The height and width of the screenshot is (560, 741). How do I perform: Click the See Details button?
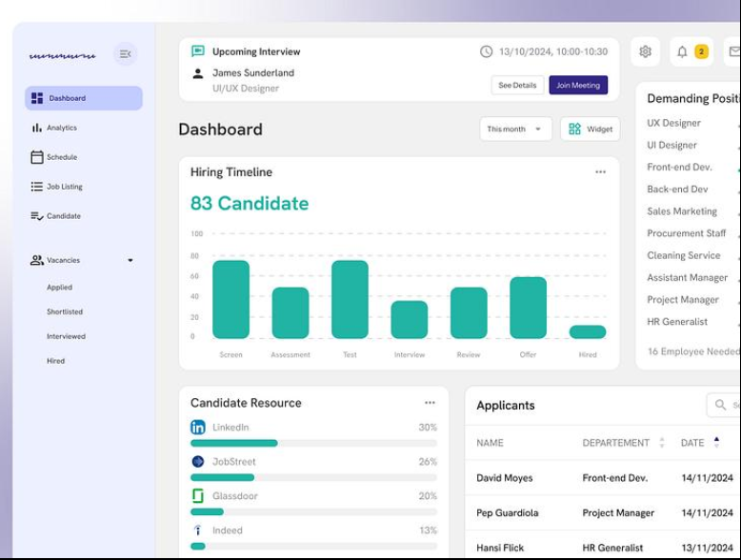pos(517,85)
